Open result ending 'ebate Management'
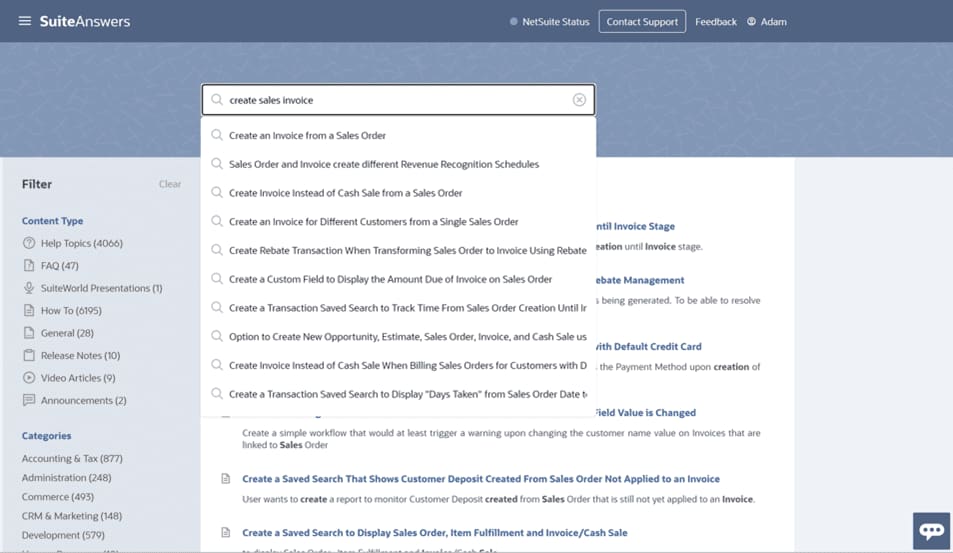Image resolution: width=953 pixels, height=553 pixels. coord(640,280)
